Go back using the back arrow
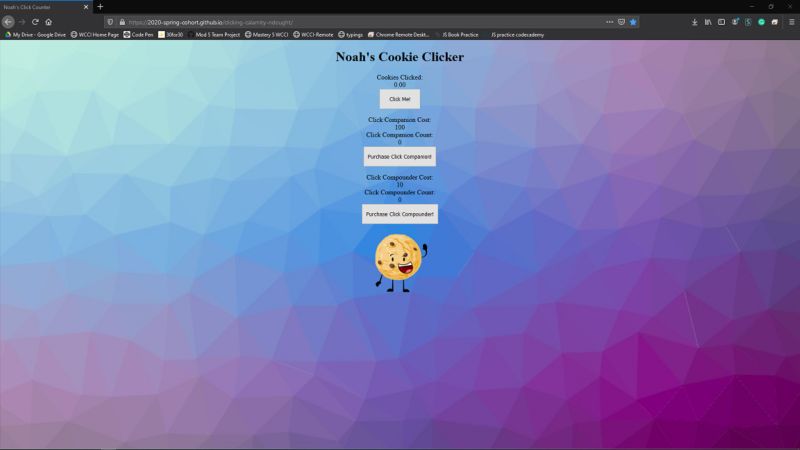This screenshot has height=450, width=800. [8, 22]
